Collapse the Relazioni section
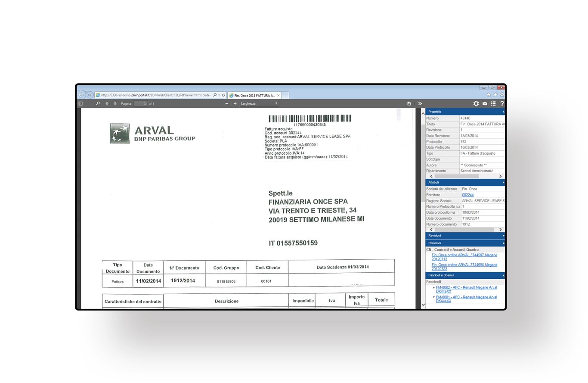The image size is (588, 383). click(465, 243)
